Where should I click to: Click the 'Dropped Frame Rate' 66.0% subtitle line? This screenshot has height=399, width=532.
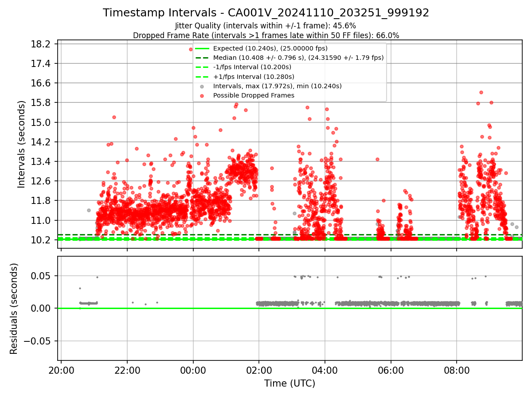[x=266, y=35]
